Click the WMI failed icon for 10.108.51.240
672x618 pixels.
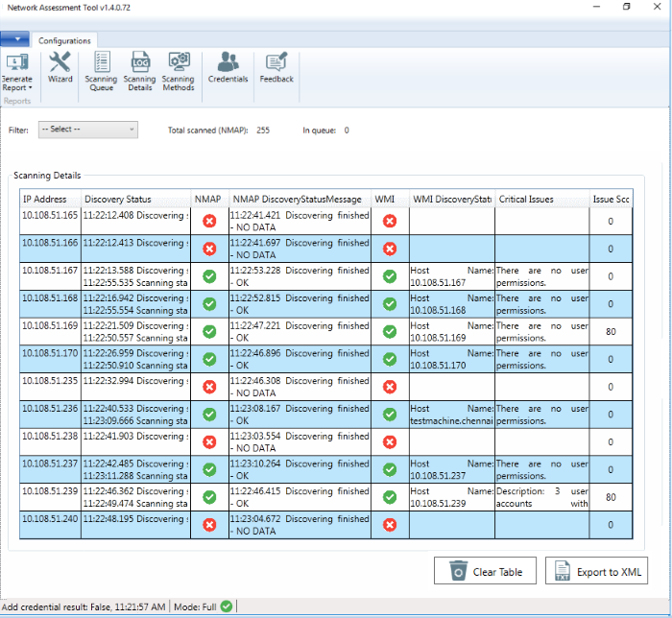389,525
